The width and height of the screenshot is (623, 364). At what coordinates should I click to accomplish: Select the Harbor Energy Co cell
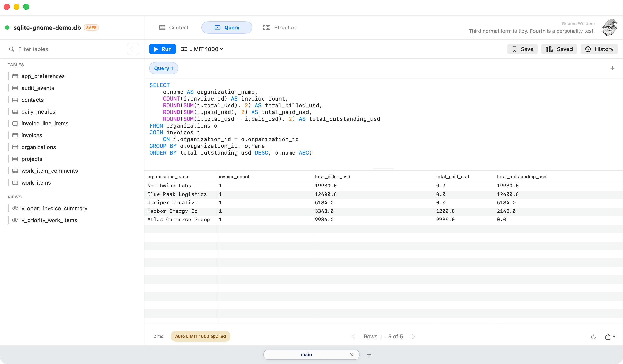point(181,211)
